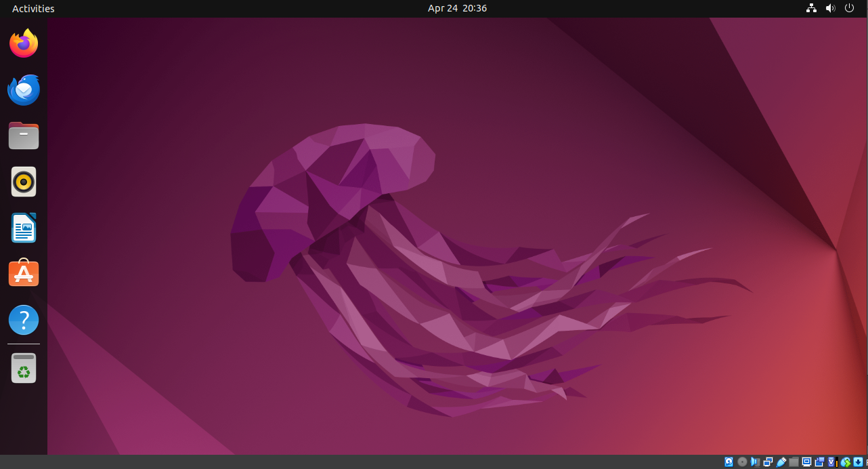Click VirtualBox mouse integration status icon

click(x=846, y=462)
